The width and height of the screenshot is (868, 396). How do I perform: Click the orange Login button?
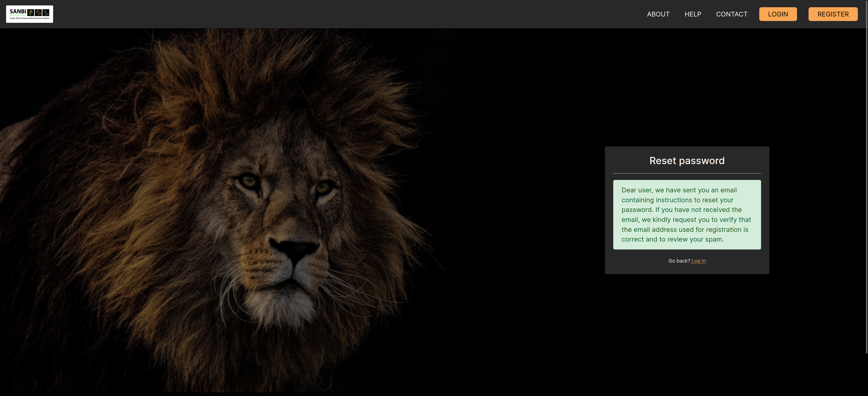[778, 14]
